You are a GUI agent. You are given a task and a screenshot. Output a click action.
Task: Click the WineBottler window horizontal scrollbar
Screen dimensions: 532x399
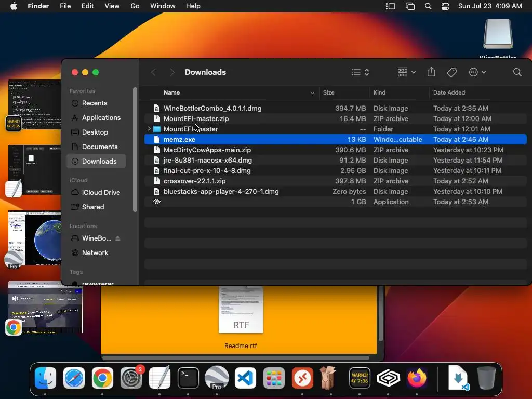(x=235, y=358)
